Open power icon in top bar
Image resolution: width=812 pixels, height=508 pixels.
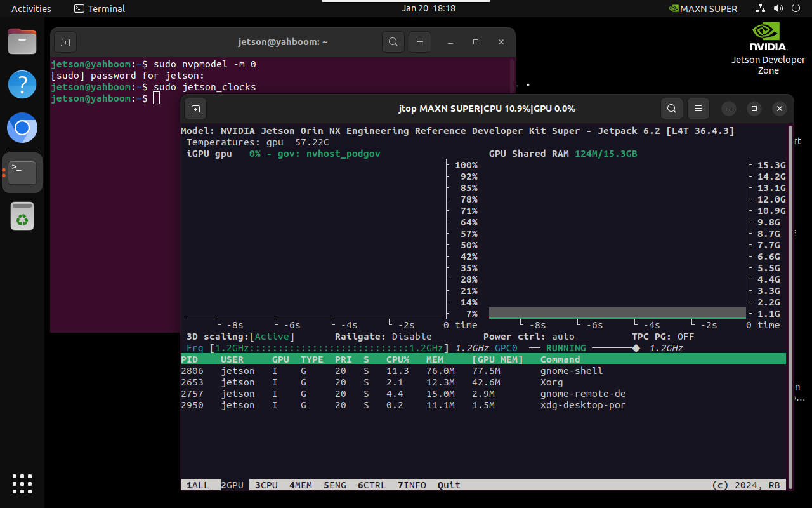point(796,9)
